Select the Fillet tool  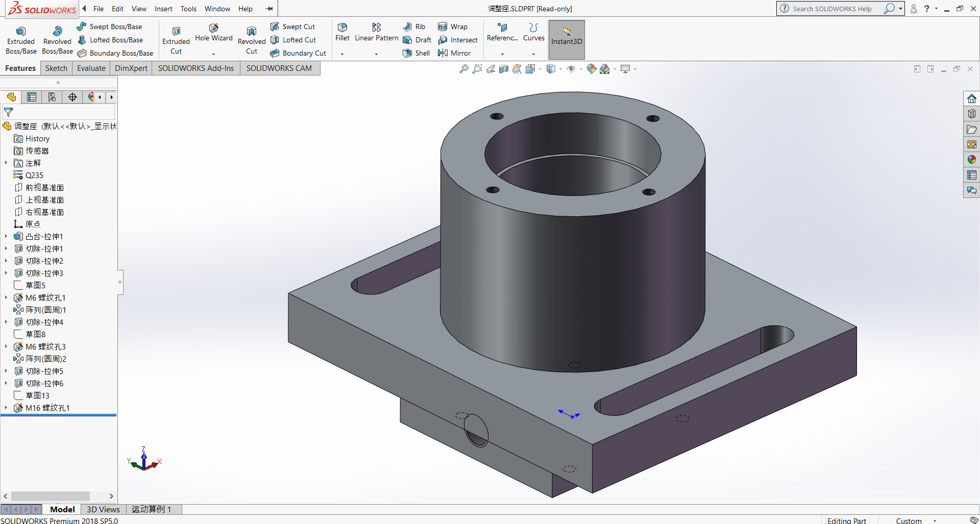(x=342, y=32)
